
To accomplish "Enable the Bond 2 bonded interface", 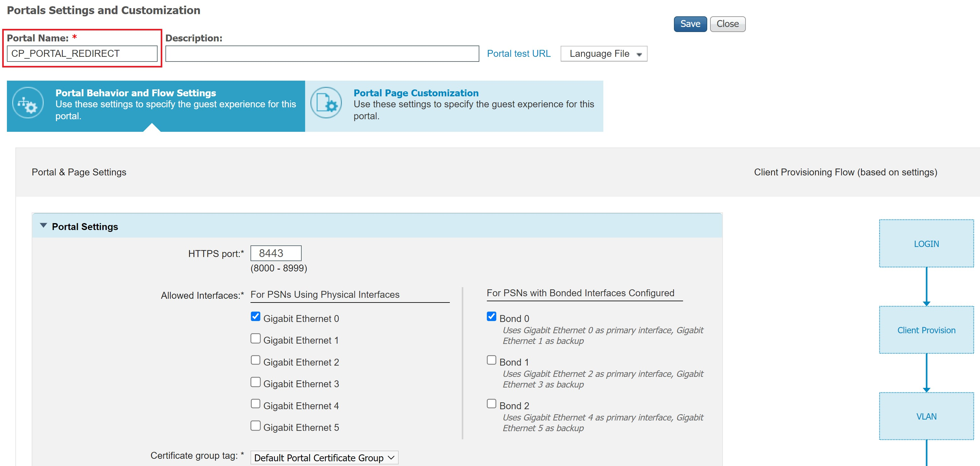I will click(491, 403).
